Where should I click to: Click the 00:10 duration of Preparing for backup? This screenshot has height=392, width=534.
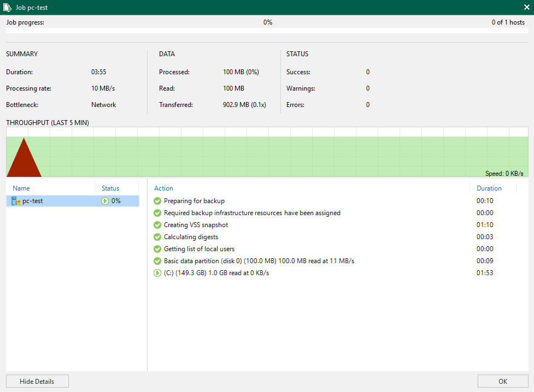pyautogui.click(x=485, y=201)
